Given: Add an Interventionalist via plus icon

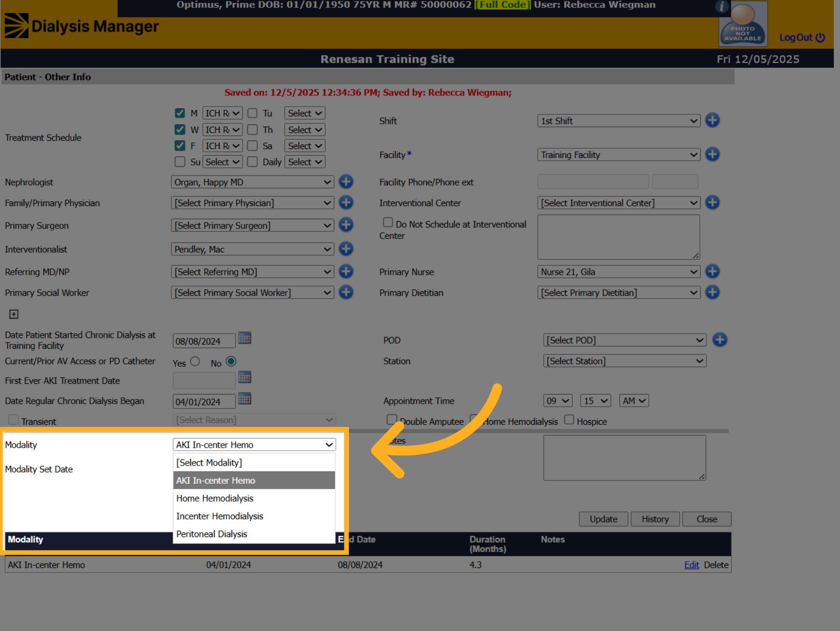Looking at the screenshot, I should pos(346,249).
